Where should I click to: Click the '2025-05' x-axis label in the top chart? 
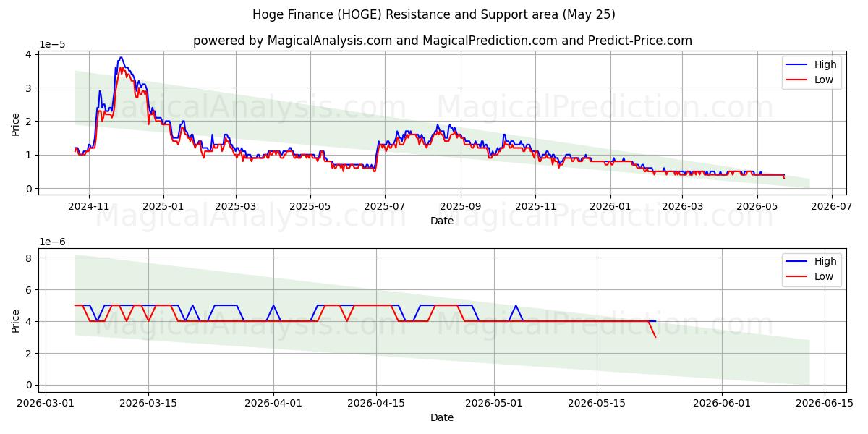tap(310, 206)
